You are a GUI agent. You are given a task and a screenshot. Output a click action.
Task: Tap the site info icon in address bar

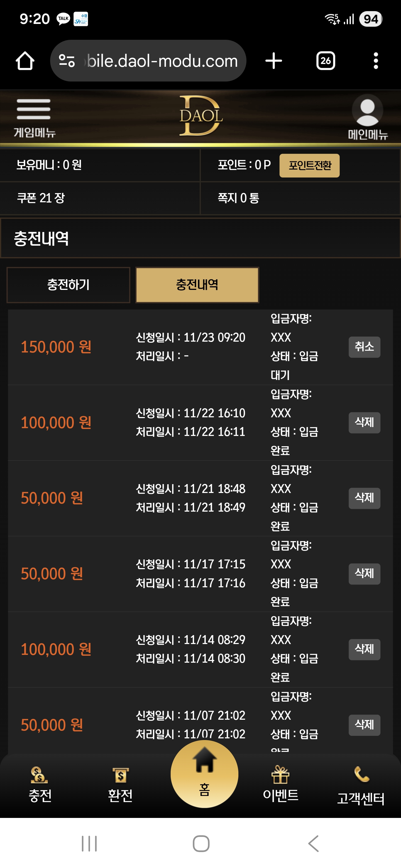pos(67,61)
